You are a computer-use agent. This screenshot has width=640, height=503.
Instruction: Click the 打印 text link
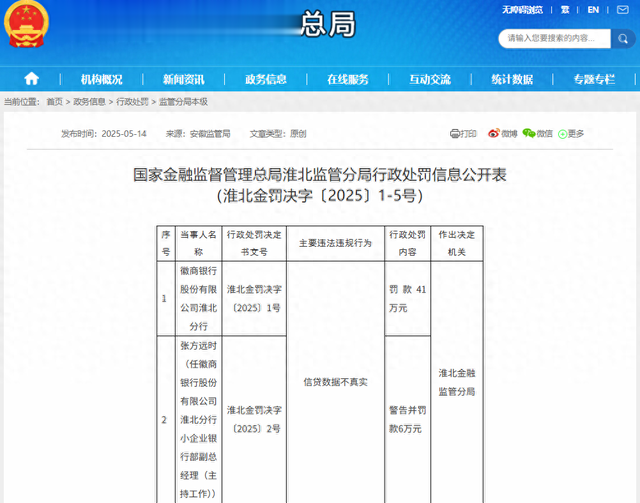point(468,134)
